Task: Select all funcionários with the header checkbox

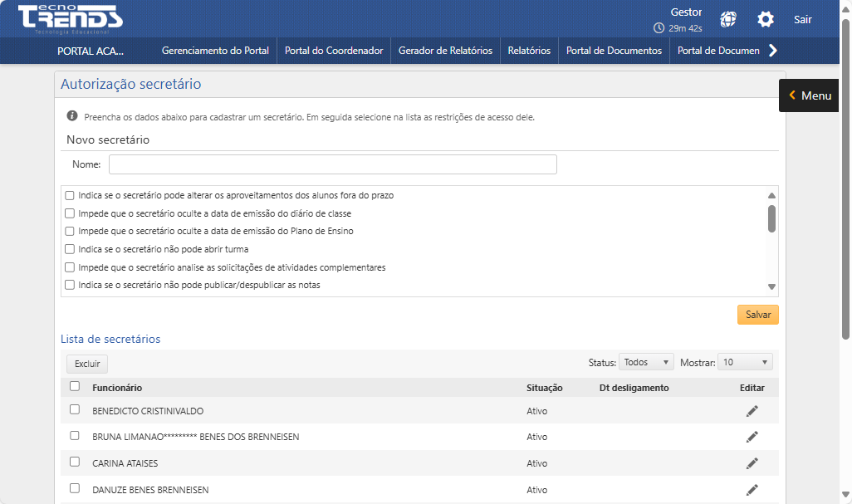Action: pyautogui.click(x=73, y=388)
